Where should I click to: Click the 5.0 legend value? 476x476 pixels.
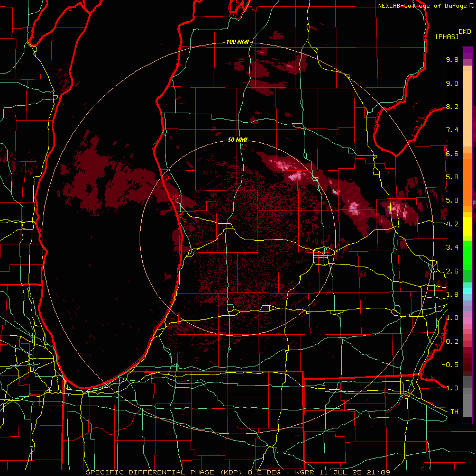(452, 200)
